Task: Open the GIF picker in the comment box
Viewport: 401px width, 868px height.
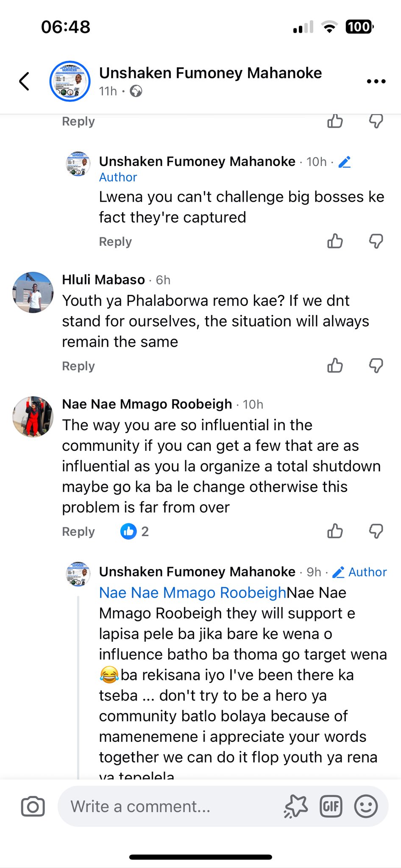Action: pyautogui.click(x=331, y=806)
